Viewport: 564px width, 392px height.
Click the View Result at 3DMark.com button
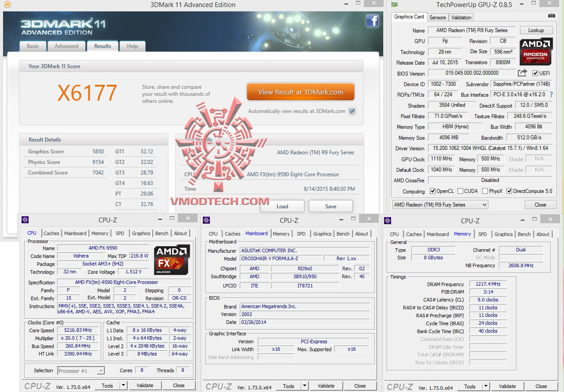click(x=300, y=92)
